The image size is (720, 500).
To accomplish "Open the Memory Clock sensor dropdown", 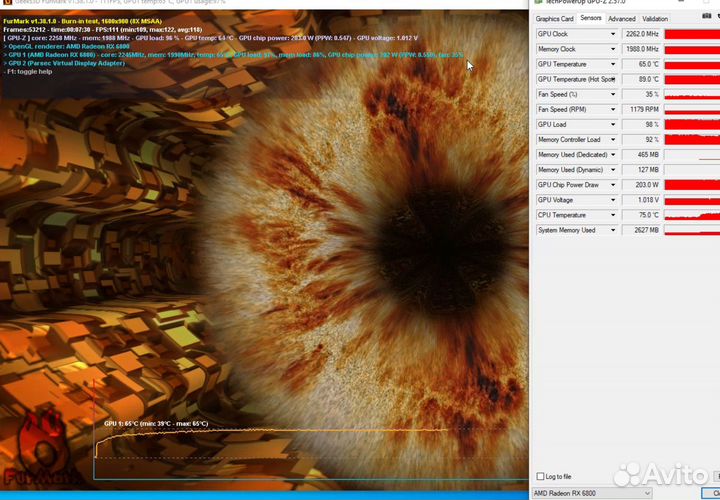I will coord(613,49).
